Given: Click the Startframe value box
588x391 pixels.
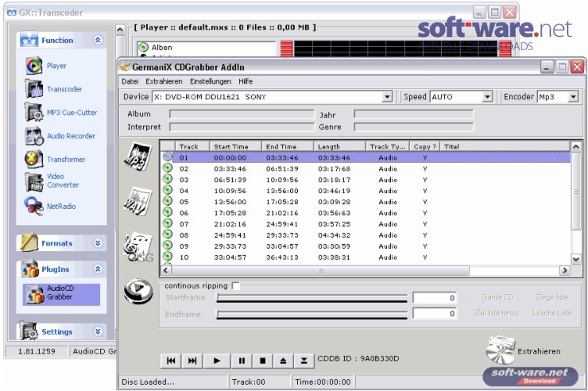Looking at the screenshot, I should 435,298.
